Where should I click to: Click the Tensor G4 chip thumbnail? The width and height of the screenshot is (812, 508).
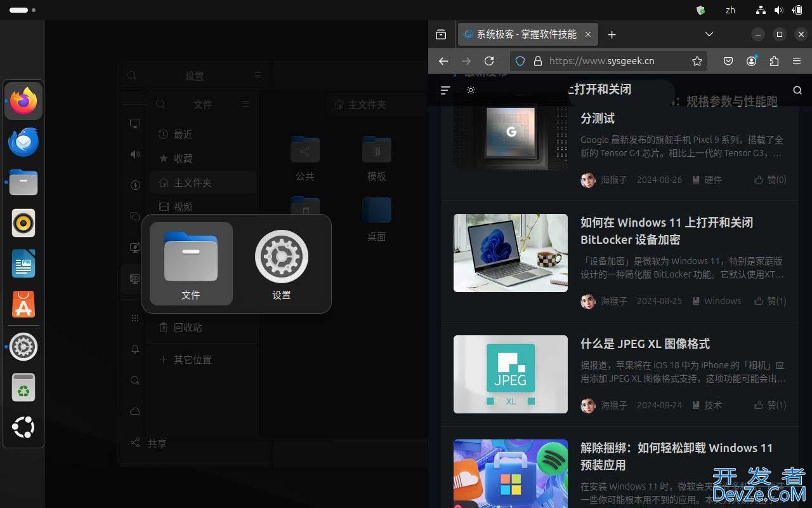[511, 133]
